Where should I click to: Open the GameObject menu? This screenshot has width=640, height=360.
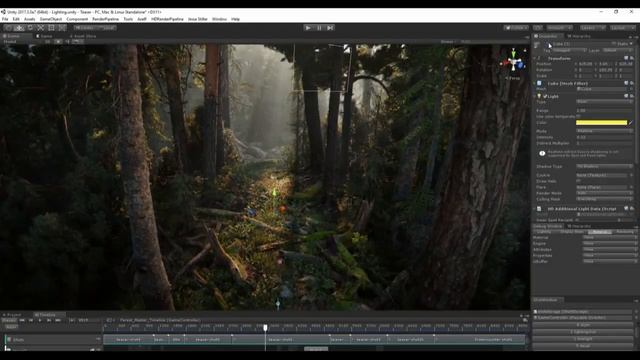coord(51,19)
